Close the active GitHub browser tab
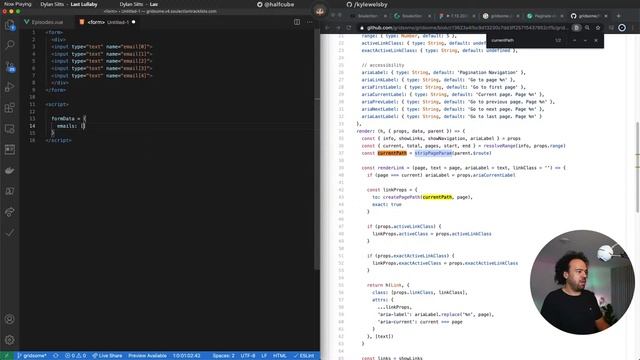The width and height of the screenshot is (640, 360). pyautogui.click(x=606, y=16)
